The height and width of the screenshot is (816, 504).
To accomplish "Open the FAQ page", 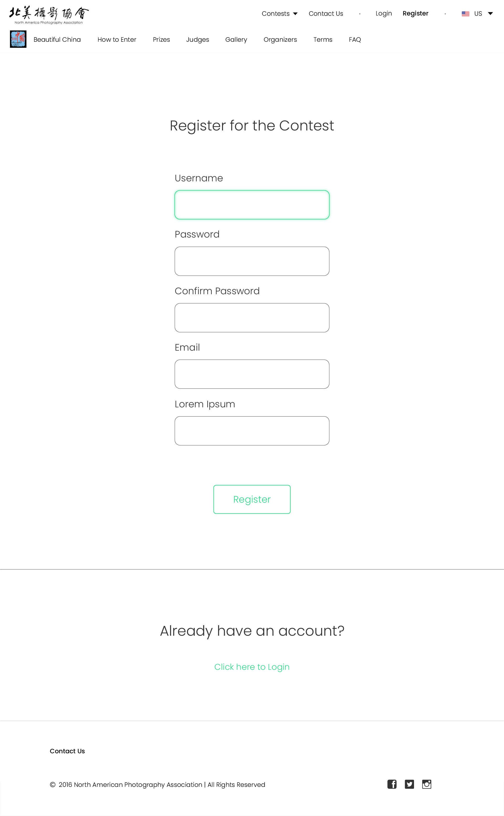I will coord(355,40).
